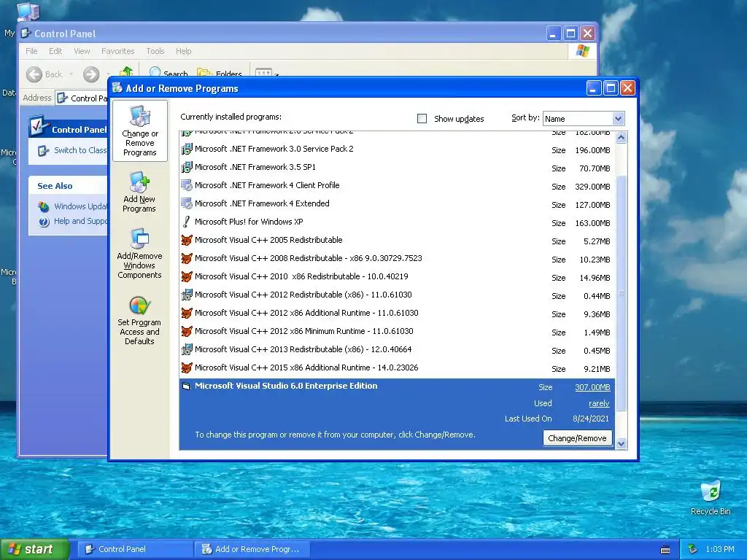This screenshot has width=747, height=560.
Task: Open Windows Update link under See Also
Action: [x=80, y=206]
